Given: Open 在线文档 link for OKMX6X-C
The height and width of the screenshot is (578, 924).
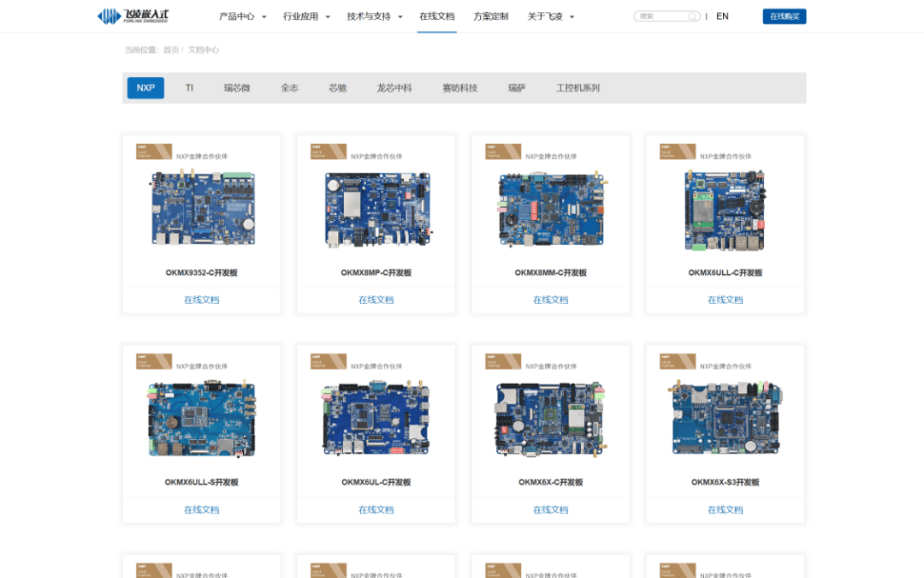Looking at the screenshot, I should point(551,509).
